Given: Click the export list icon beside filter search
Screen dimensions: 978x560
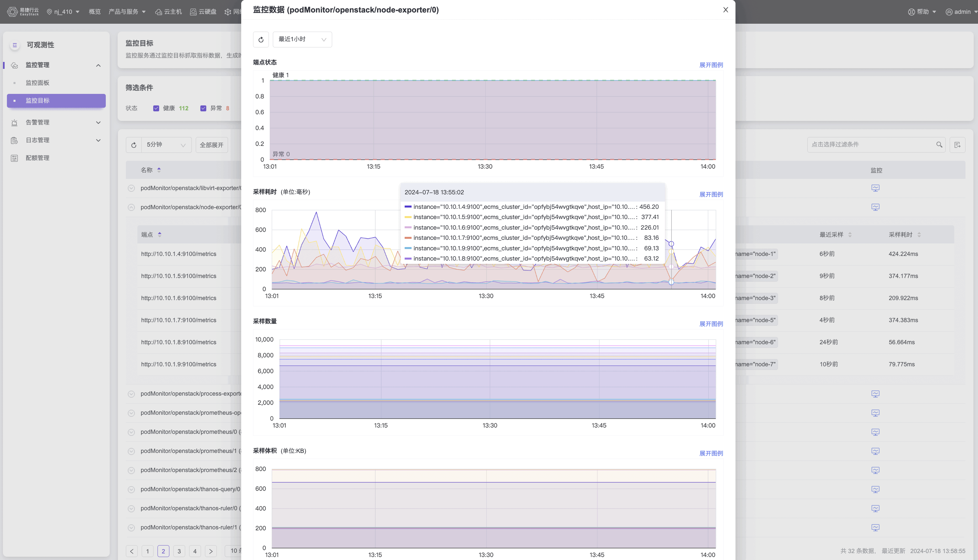Looking at the screenshot, I should coord(957,145).
